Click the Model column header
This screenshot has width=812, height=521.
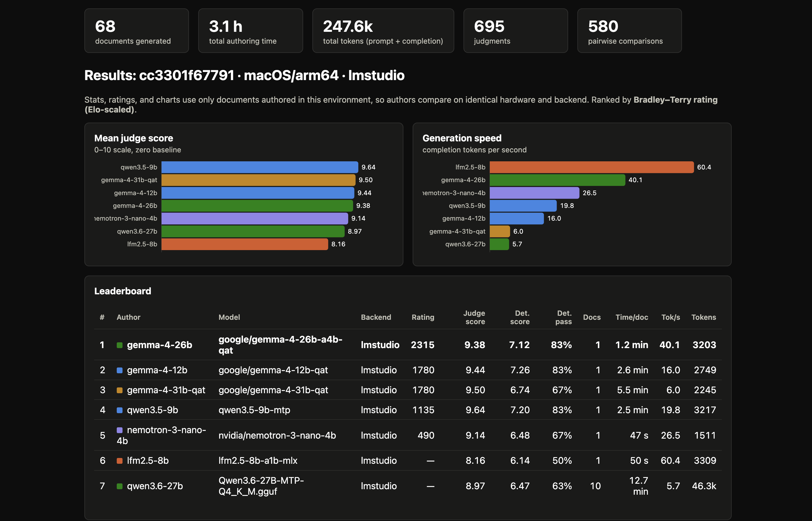click(x=229, y=317)
